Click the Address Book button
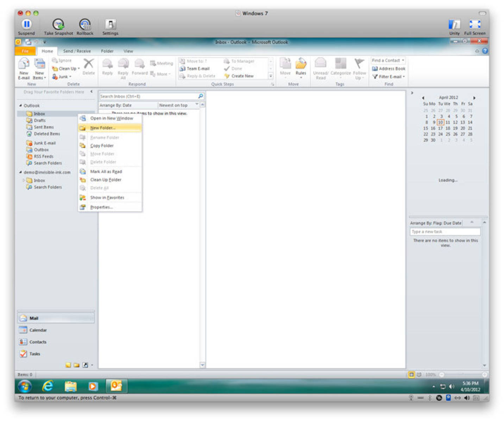Screen dimensions: 504x422 click(x=389, y=69)
